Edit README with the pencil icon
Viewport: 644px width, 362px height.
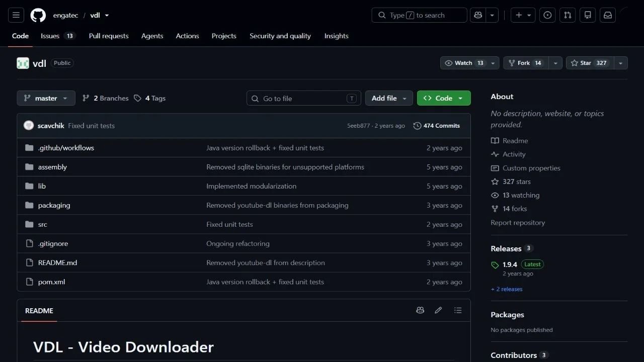[x=438, y=310]
